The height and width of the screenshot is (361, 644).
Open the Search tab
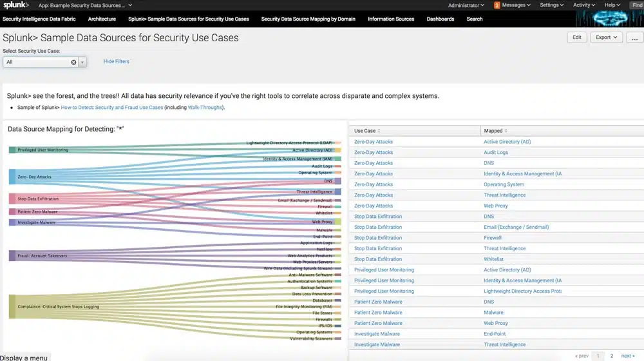click(x=475, y=19)
